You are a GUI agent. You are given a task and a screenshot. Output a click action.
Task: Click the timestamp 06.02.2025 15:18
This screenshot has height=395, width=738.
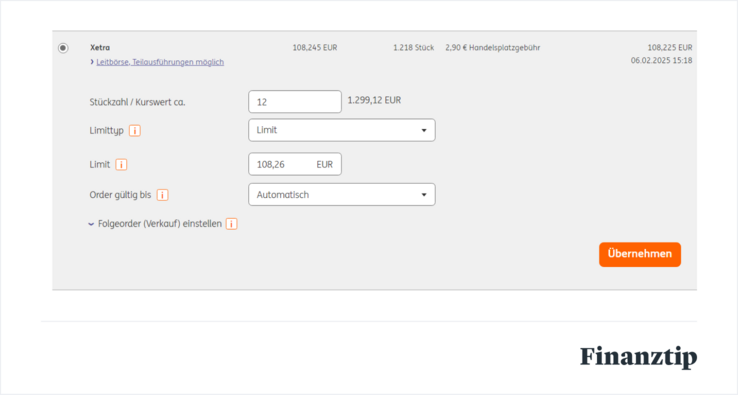pyautogui.click(x=661, y=60)
